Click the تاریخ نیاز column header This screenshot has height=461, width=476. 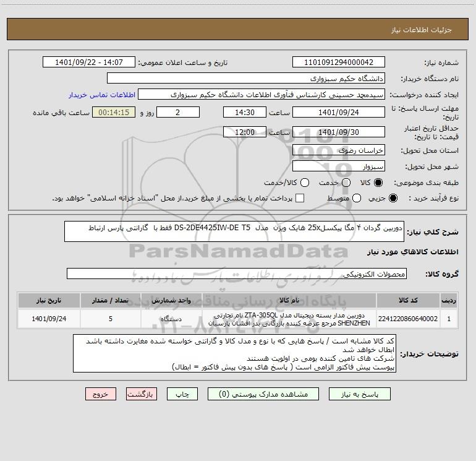tap(49, 300)
